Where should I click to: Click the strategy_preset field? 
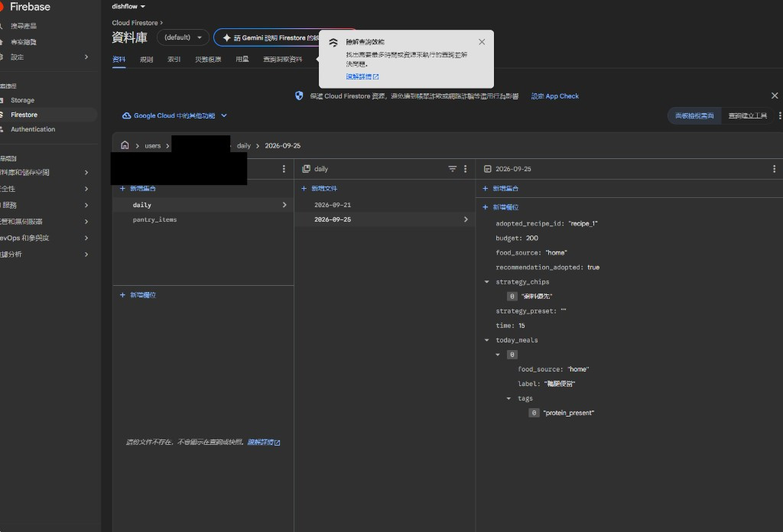click(531, 311)
